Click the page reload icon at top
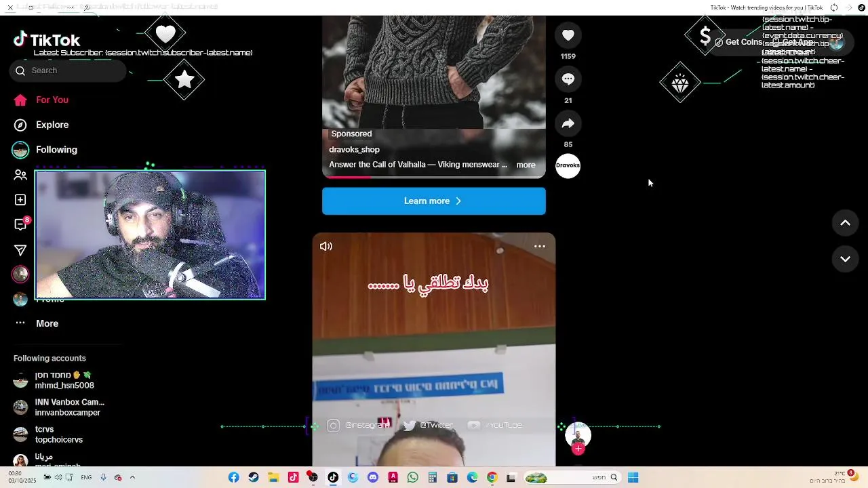The image size is (868, 488). click(833, 7)
